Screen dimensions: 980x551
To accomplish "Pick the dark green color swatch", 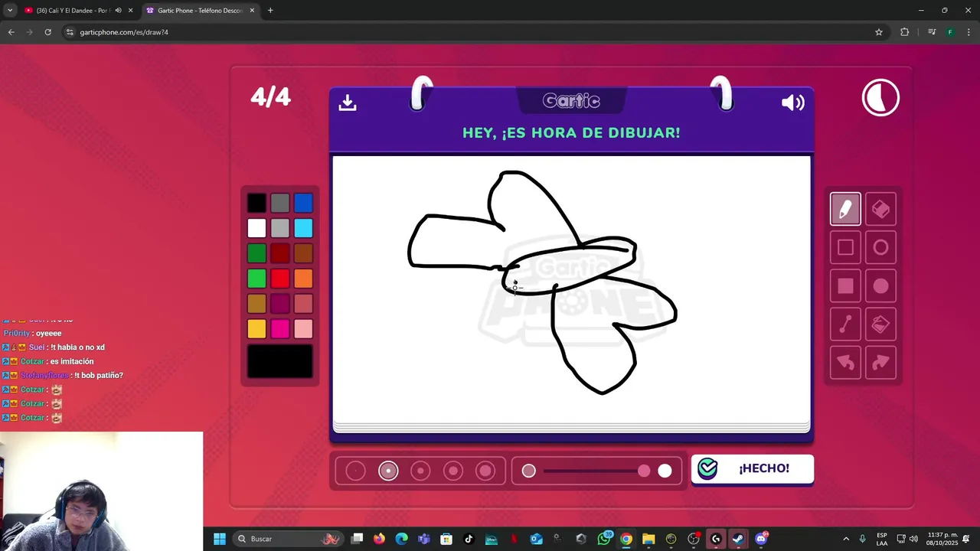I will click(x=256, y=253).
